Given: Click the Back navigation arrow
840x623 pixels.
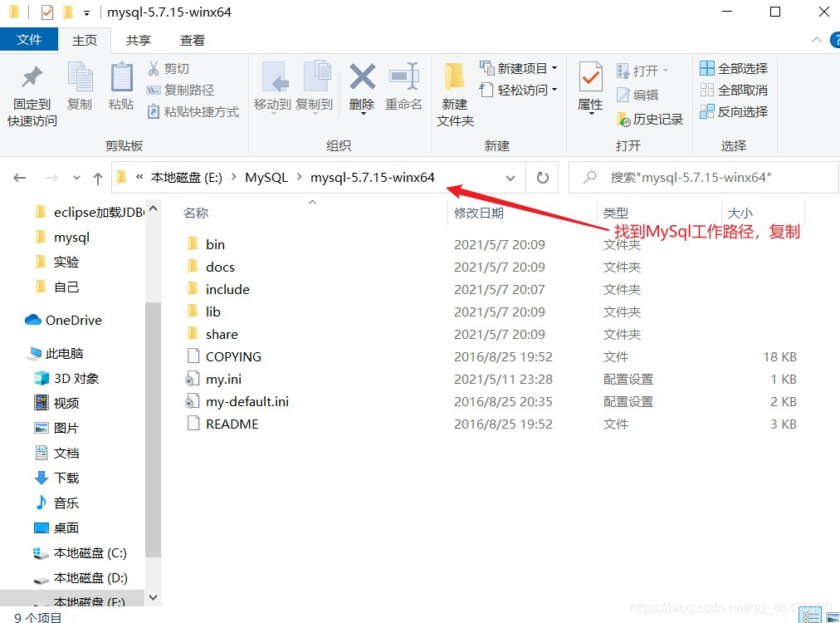Looking at the screenshot, I should pyautogui.click(x=20, y=178).
